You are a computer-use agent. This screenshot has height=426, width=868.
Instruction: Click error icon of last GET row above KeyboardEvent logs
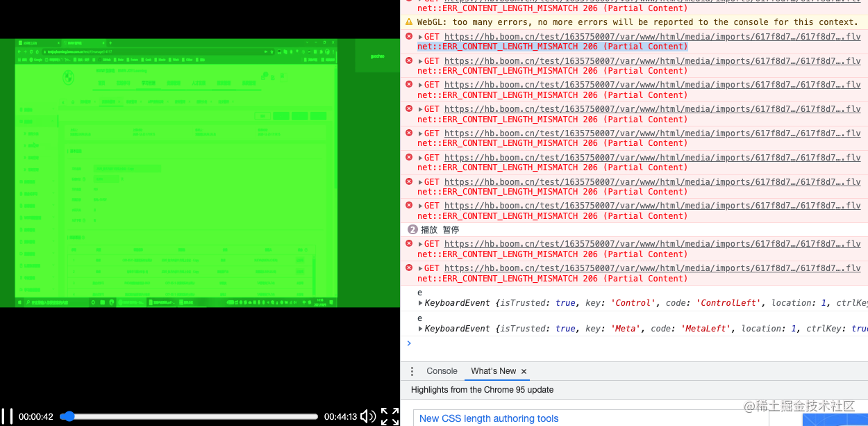tap(409, 268)
